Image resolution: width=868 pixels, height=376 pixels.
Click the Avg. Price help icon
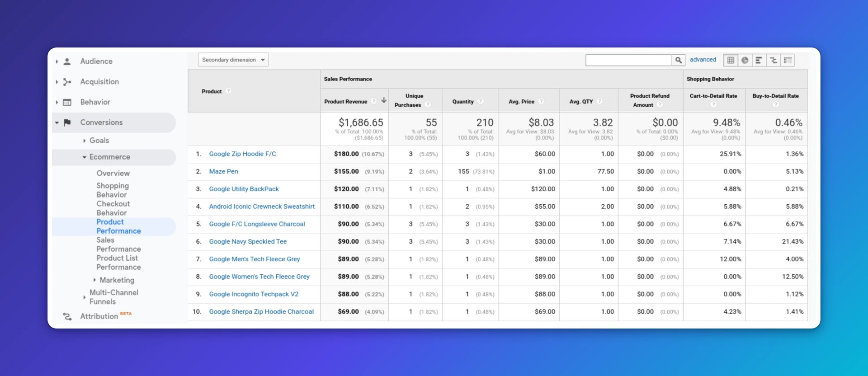tap(541, 101)
